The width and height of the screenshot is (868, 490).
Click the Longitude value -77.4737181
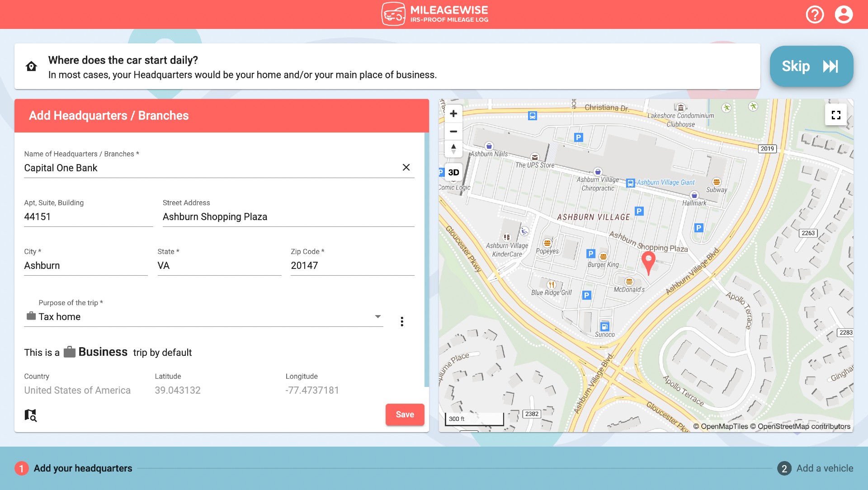tap(312, 390)
